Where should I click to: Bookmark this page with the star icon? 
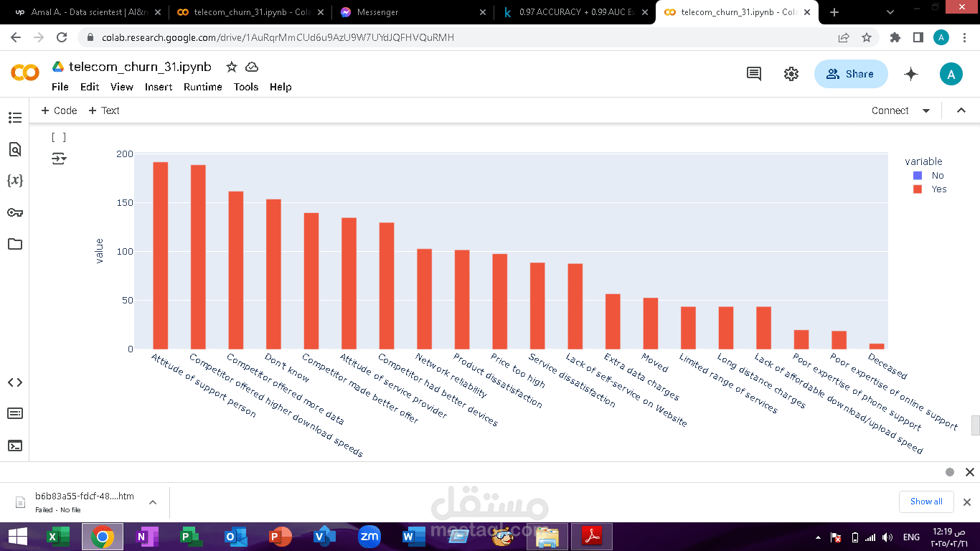(x=867, y=37)
